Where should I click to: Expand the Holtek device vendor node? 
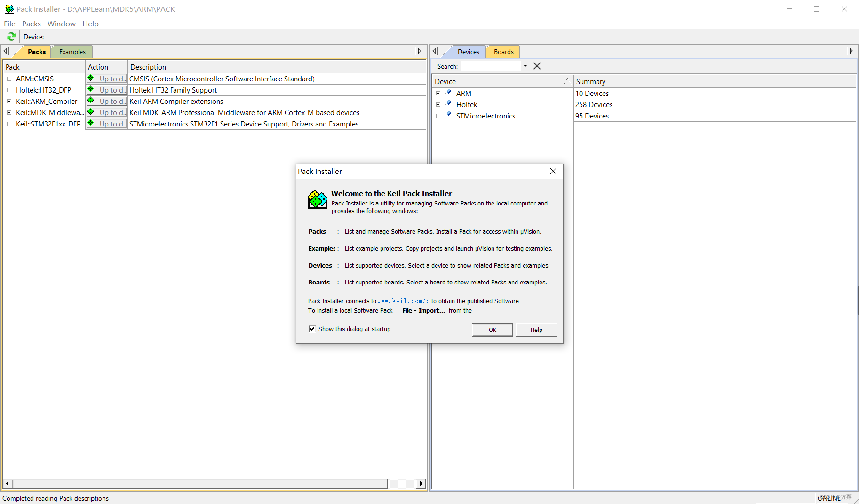point(438,105)
